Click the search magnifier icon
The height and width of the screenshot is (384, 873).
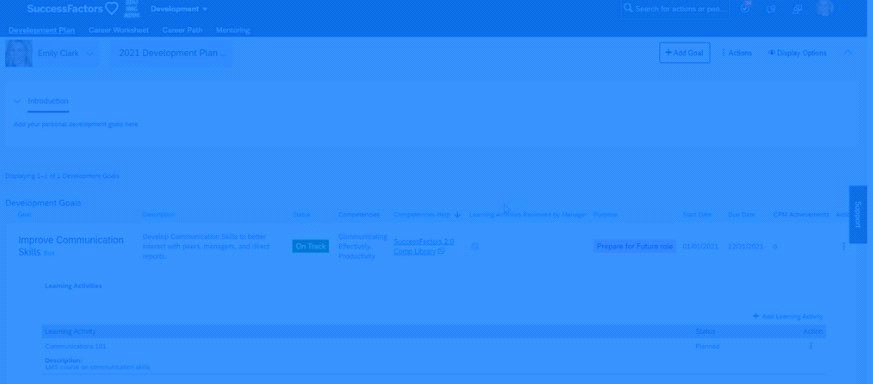pos(628,8)
